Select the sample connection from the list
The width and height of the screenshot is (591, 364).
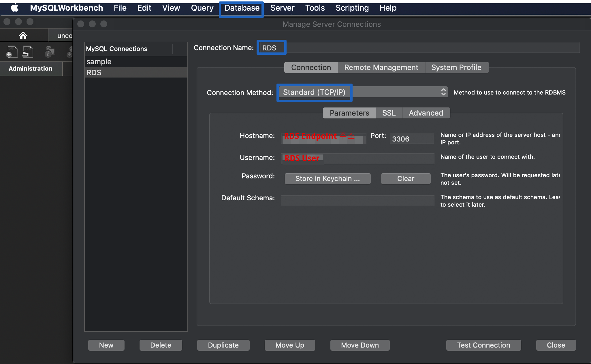click(x=99, y=61)
